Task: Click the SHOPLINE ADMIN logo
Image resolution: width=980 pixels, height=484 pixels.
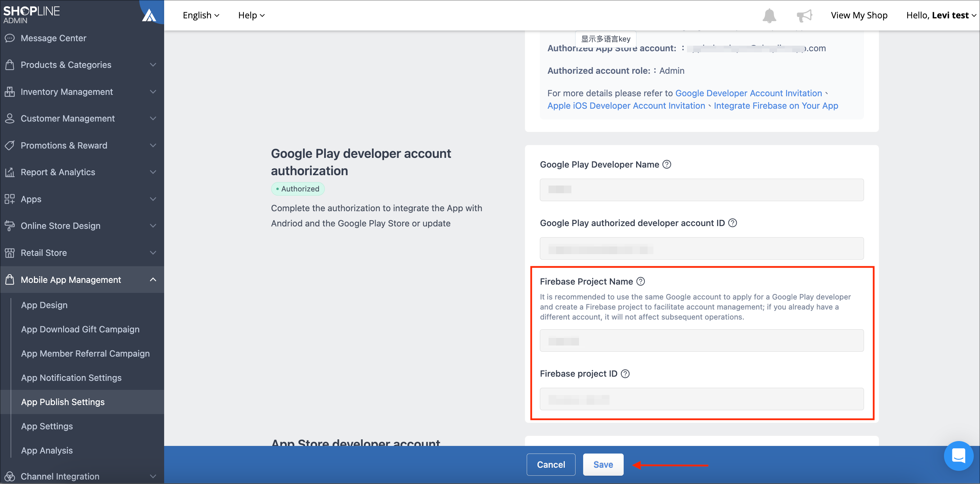Action: [32, 15]
